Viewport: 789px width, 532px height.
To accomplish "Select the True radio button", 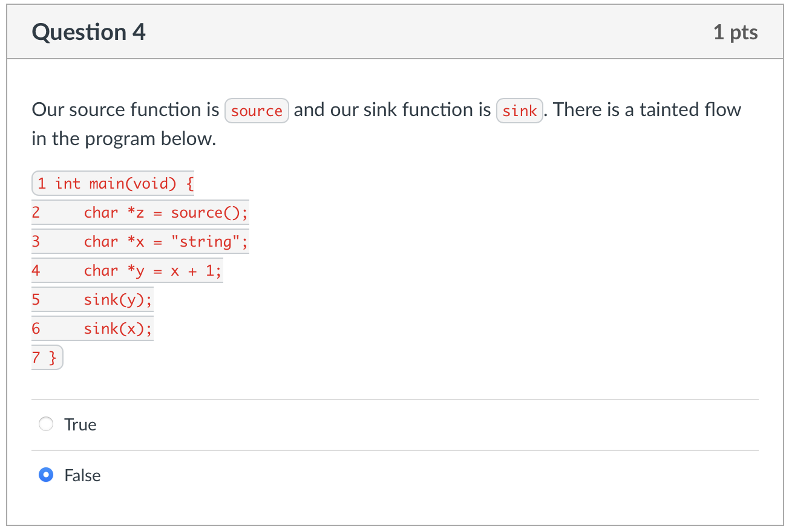I will 46,424.
